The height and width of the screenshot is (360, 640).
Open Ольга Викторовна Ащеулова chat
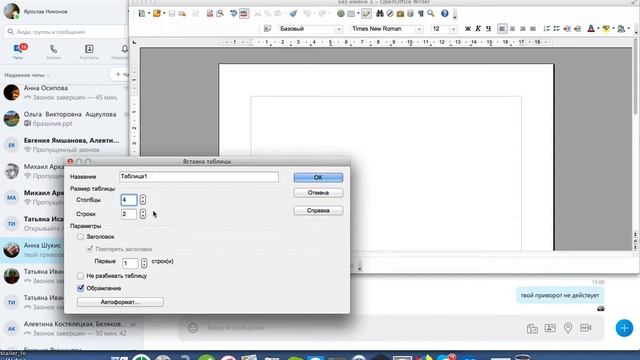click(64, 119)
